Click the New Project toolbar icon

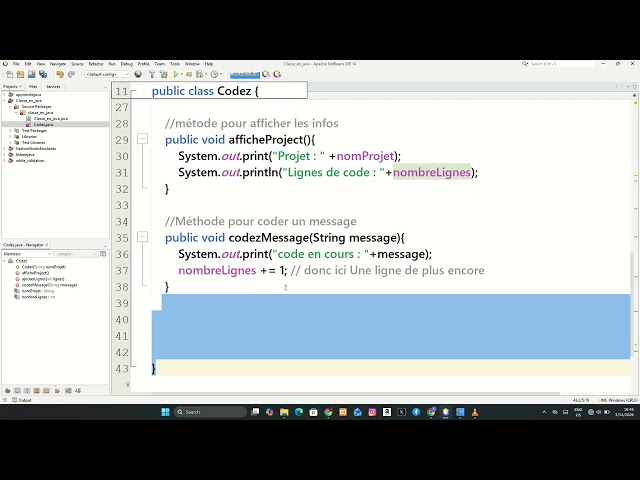click(20, 74)
